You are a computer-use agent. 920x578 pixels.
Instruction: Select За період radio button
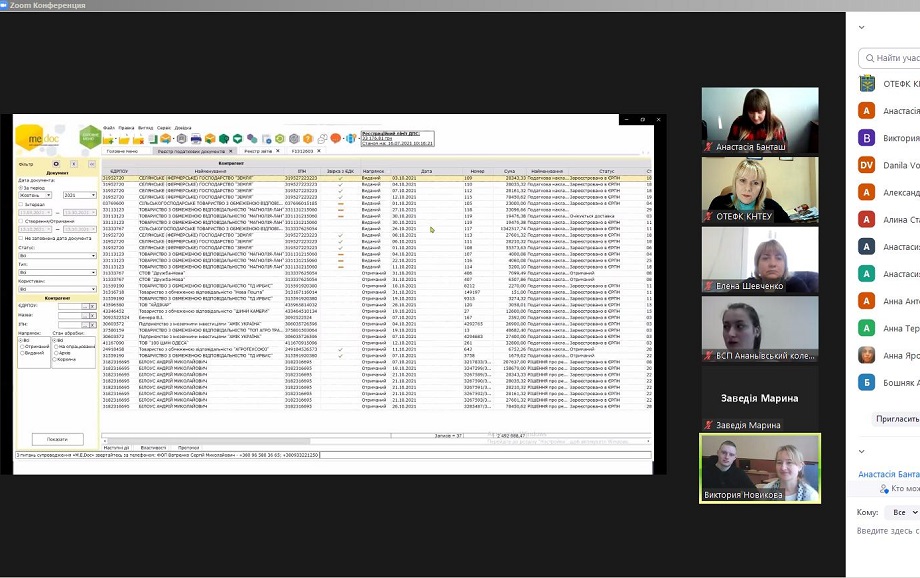(x=20, y=188)
